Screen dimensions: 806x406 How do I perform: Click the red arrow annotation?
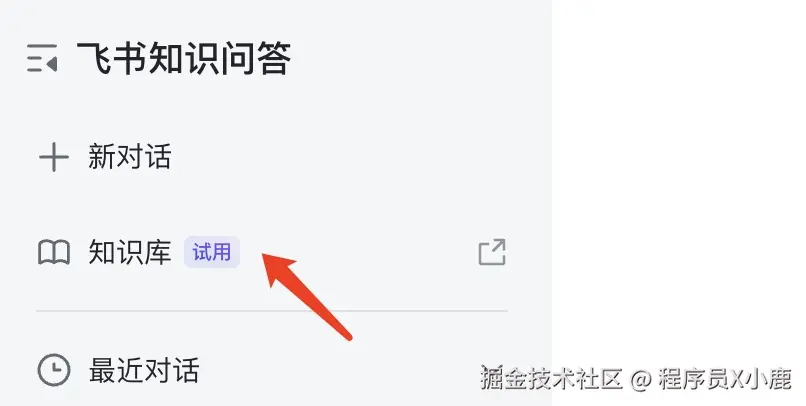[x=307, y=296]
